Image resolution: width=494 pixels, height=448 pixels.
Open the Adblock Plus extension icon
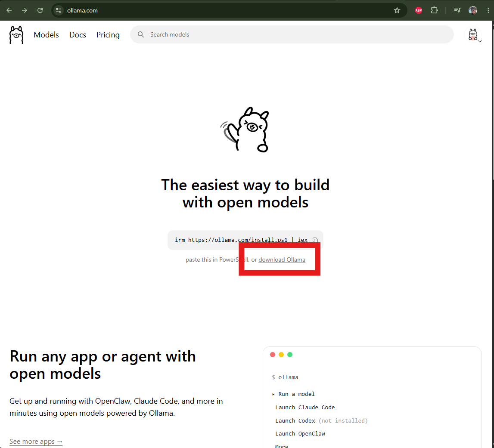418,10
